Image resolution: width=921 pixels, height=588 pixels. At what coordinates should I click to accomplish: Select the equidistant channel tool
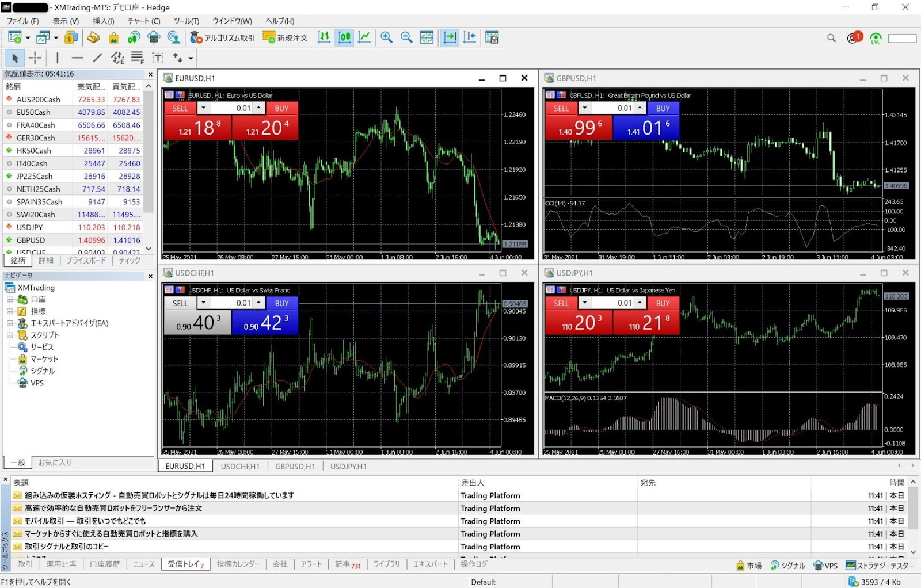pyautogui.click(x=117, y=58)
